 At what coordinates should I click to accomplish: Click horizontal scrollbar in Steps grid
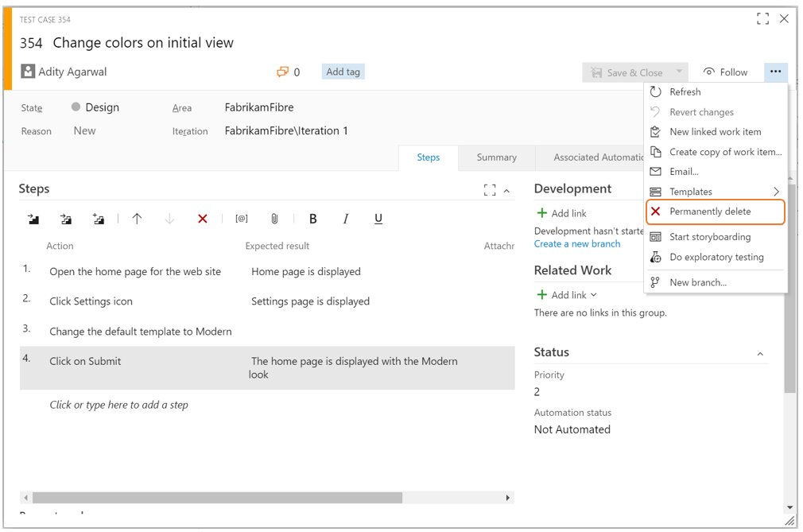click(217, 498)
